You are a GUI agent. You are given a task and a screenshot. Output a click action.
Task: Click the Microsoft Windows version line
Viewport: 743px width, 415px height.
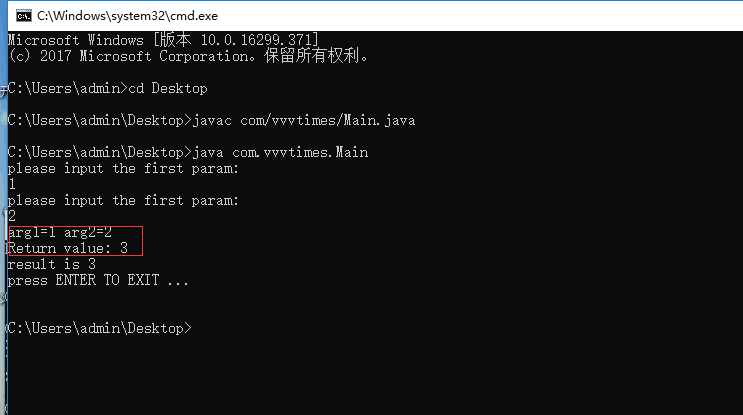(x=163, y=40)
